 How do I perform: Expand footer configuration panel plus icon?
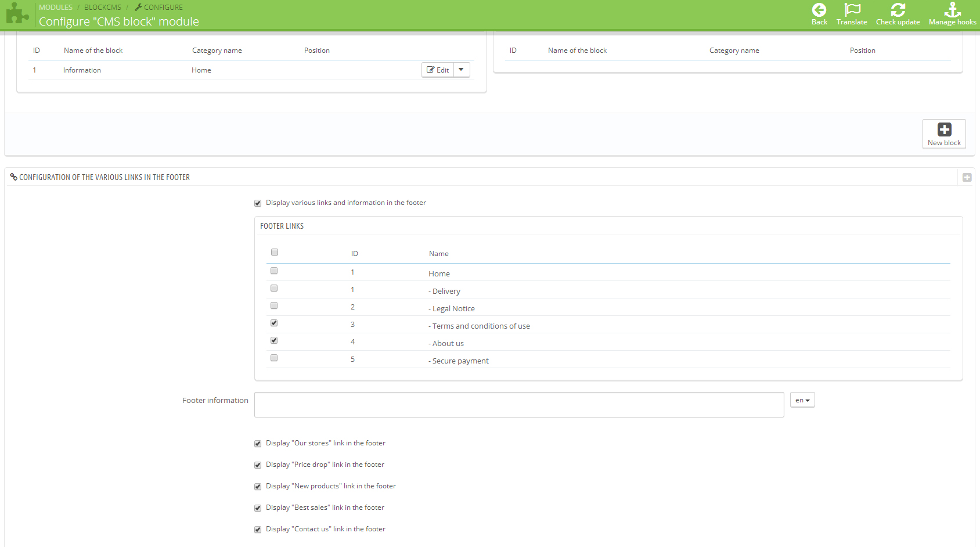click(x=967, y=178)
